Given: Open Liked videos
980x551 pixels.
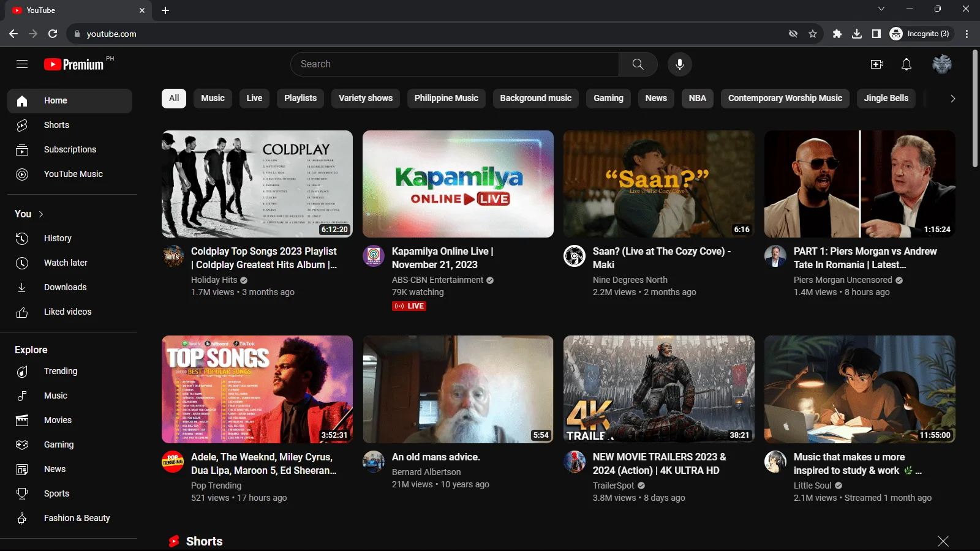Looking at the screenshot, I should coord(70,312).
